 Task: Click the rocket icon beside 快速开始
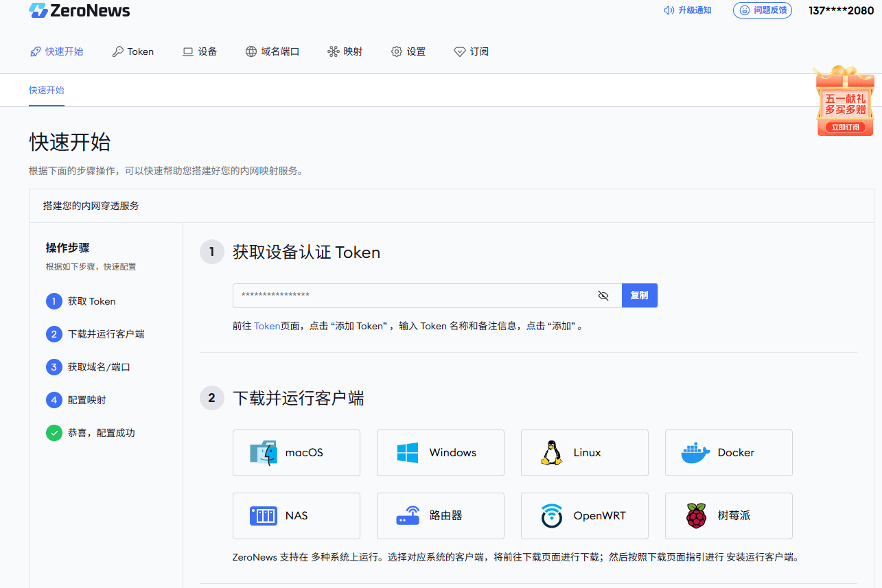36,51
